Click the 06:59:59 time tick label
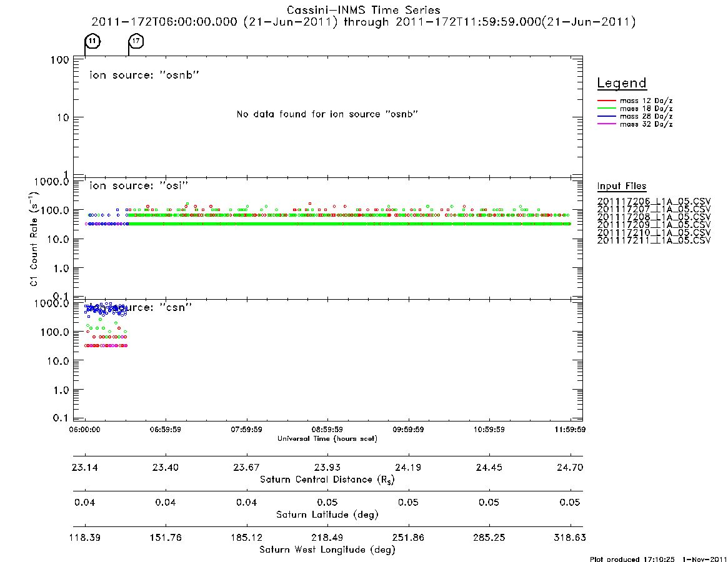This screenshot has height=562, width=728. tap(166, 430)
